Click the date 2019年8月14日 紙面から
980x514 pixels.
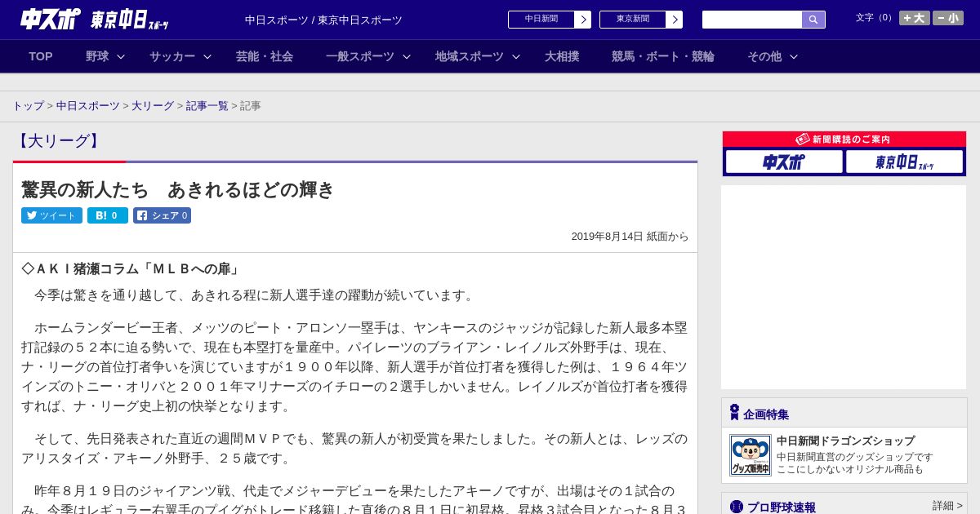tap(630, 237)
